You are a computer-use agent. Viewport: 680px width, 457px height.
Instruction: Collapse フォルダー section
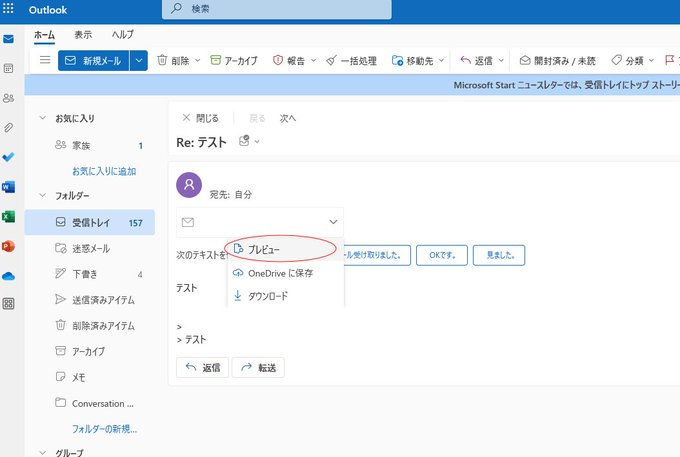(x=42, y=195)
